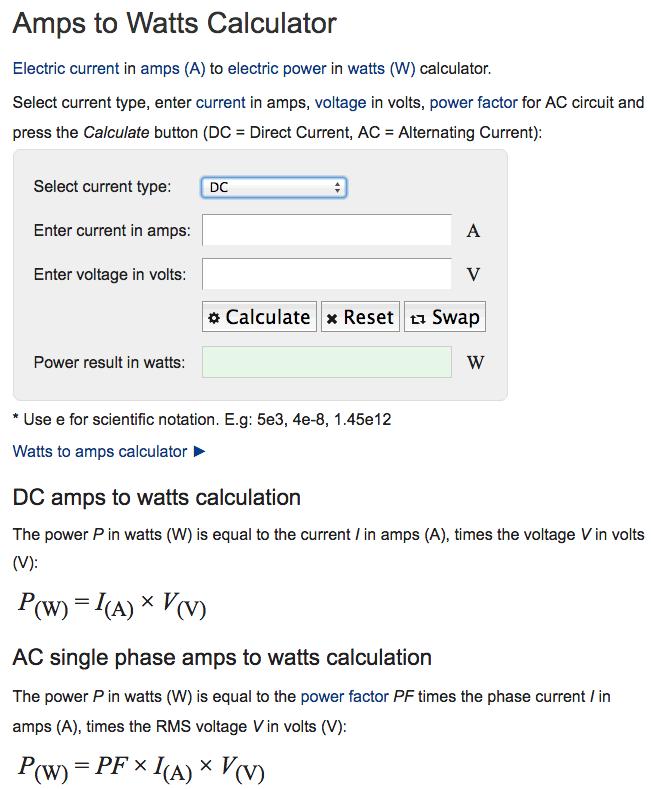Click the Swap button text

tap(456, 318)
